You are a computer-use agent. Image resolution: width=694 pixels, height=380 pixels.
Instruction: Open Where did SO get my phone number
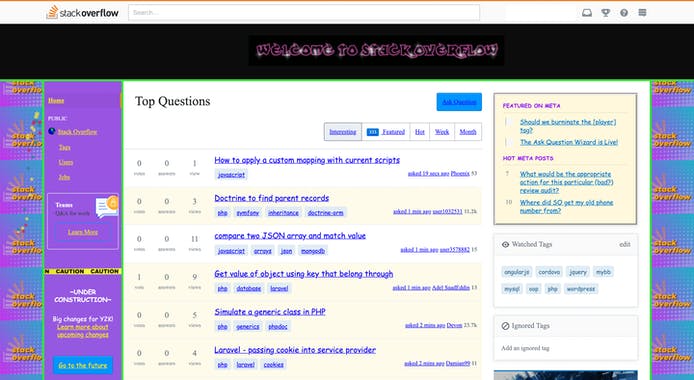click(566, 207)
